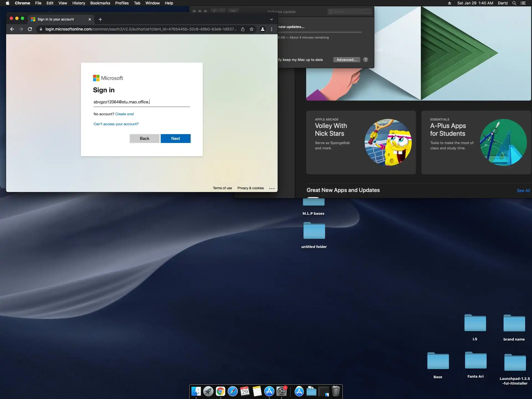Click the Back button
The width and height of the screenshot is (532, 399).
144,139
